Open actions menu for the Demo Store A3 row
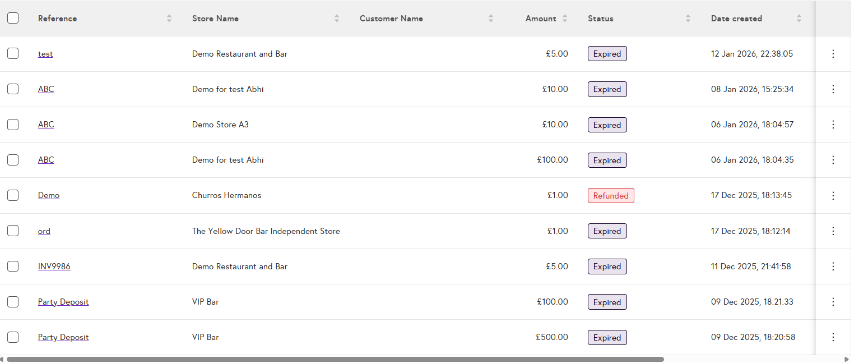 tap(833, 125)
